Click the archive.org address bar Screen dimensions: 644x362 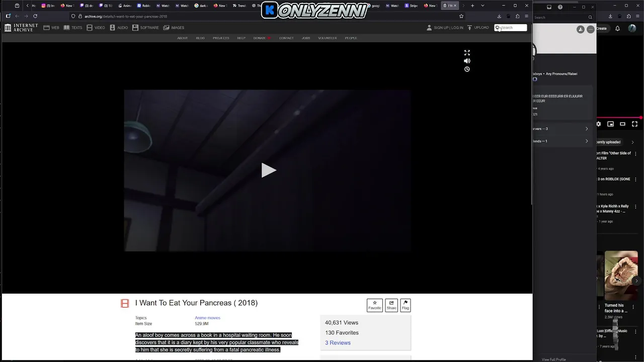(267, 16)
